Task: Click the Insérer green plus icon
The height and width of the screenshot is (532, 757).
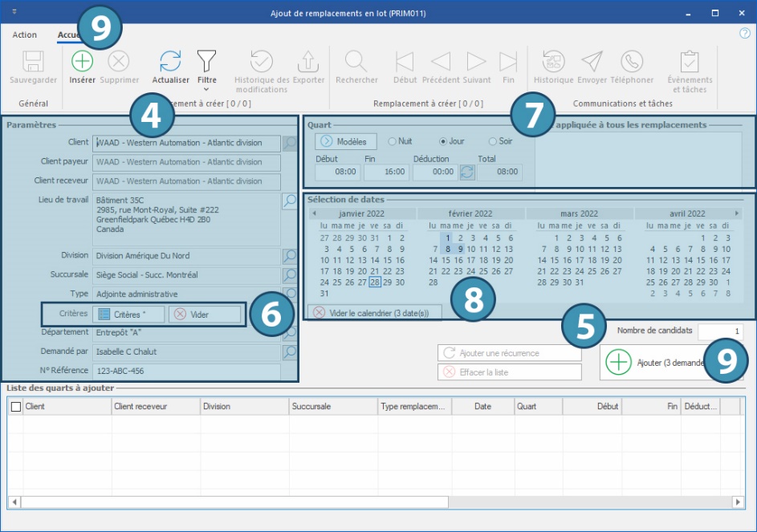Action: click(x=82, y=62)
